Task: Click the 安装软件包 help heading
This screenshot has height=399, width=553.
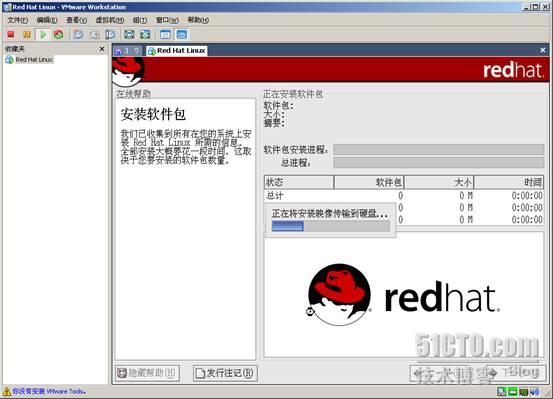Action: click(153, 114)
